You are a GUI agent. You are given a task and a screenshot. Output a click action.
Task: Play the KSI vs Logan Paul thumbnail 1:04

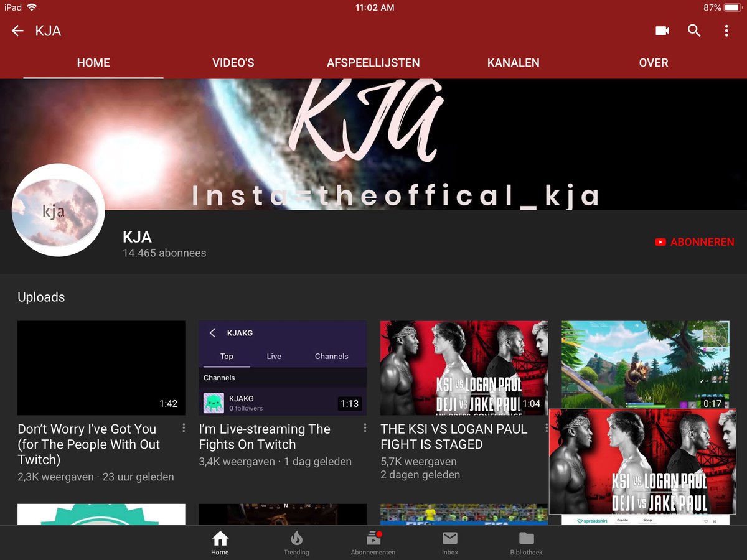(464, 368)
